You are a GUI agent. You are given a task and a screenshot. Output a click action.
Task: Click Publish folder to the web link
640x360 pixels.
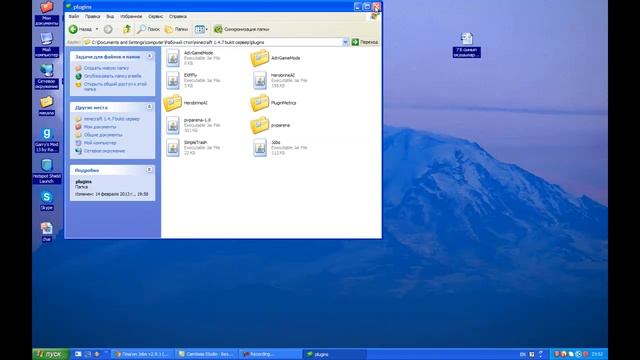(113, 76)
